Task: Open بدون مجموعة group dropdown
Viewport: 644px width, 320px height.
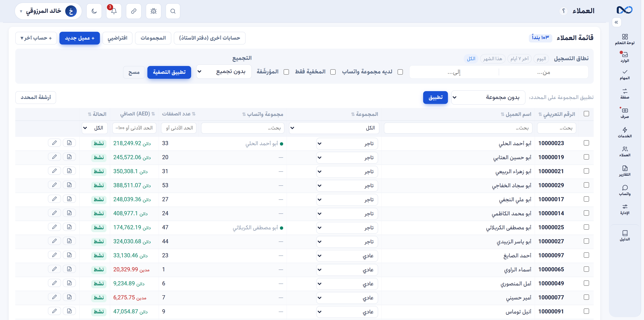Action: 488,97
